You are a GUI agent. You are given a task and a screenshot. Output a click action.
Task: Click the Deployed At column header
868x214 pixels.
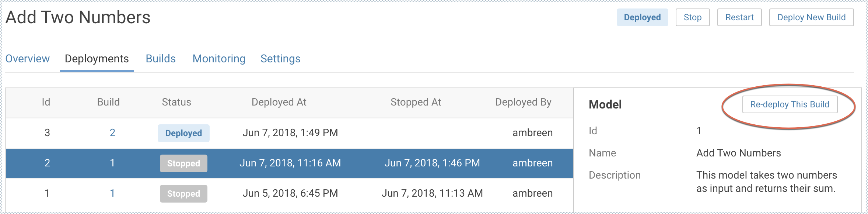pos(279,102)
